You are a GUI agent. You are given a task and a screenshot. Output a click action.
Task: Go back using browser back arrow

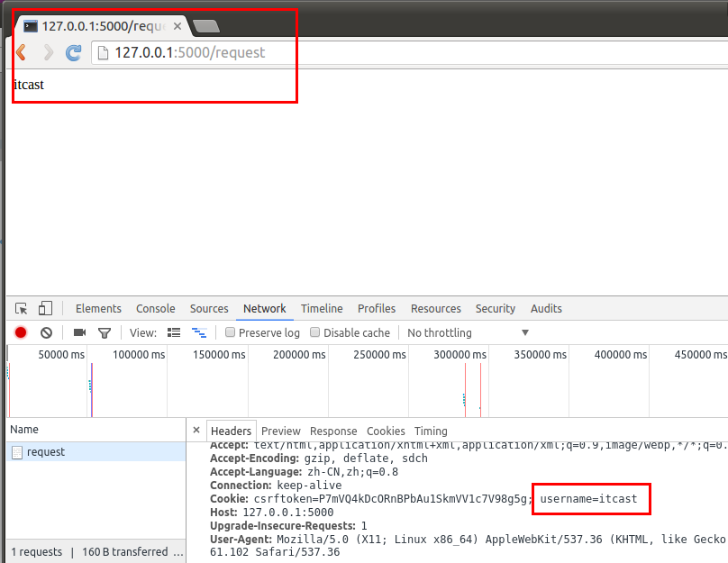click(20, 52)
